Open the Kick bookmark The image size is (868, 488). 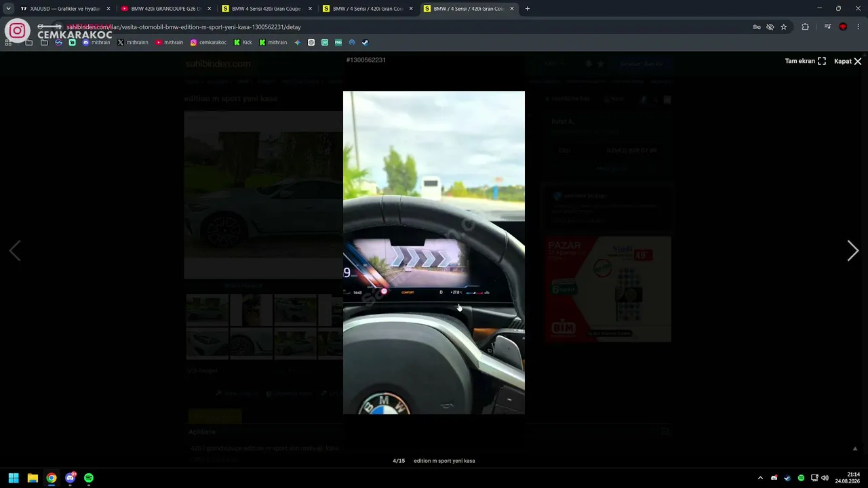click(243, 43)
